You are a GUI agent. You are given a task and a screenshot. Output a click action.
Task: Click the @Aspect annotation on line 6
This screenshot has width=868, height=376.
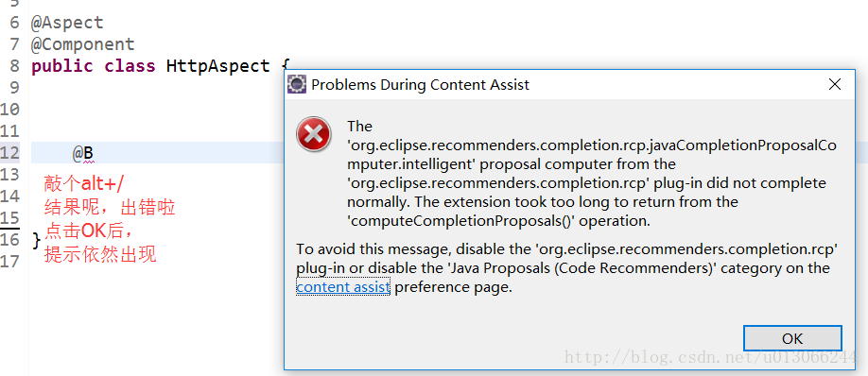[x=67, y=23]
